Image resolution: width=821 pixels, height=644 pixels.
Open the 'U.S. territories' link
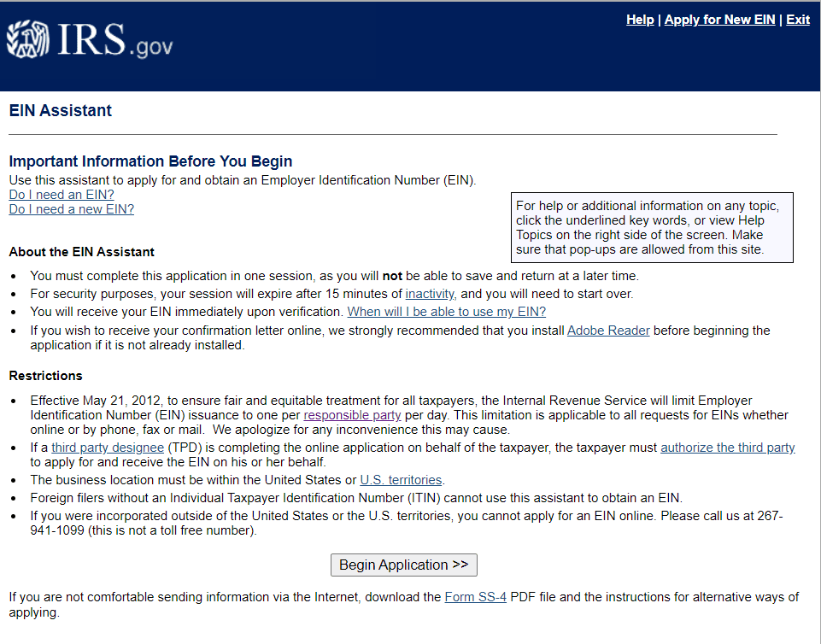pos(402,480)
